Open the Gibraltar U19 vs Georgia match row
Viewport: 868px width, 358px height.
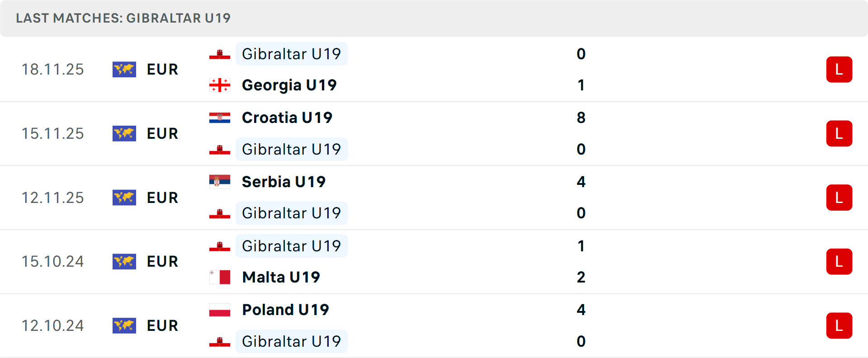(x=434, y=69)
